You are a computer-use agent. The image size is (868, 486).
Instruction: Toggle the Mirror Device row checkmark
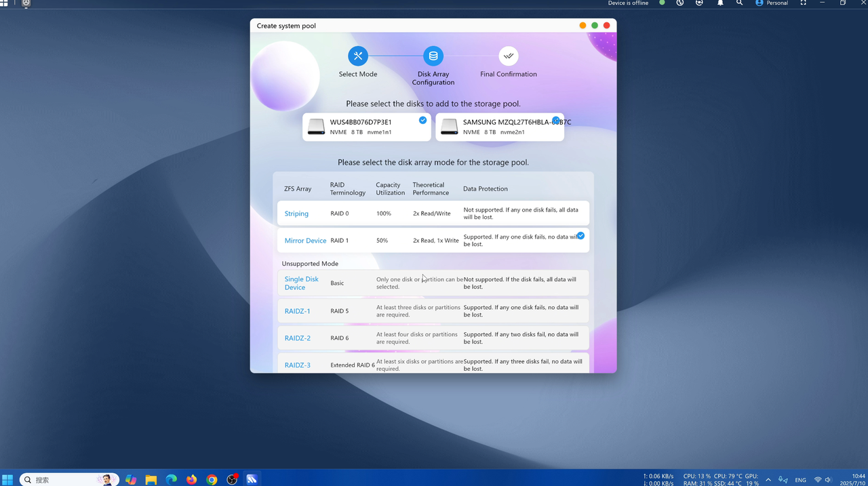coord(580,236)
